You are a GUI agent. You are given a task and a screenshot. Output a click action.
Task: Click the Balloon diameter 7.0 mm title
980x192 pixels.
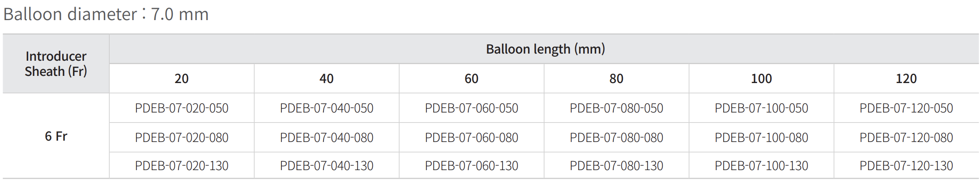coord(106,14)
